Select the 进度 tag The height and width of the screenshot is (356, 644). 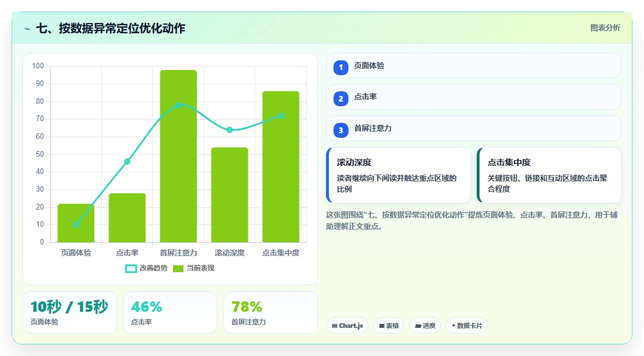point(425,326)
